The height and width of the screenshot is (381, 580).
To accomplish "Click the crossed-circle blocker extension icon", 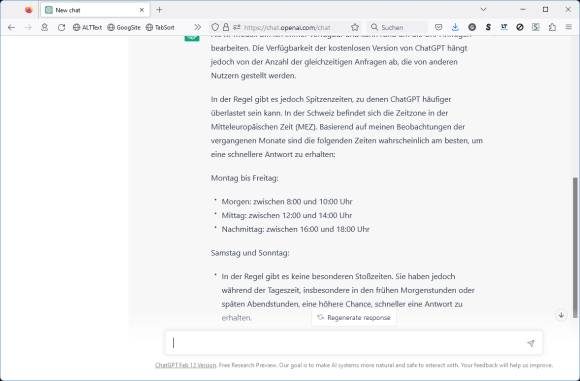I will tap(520, 27).
